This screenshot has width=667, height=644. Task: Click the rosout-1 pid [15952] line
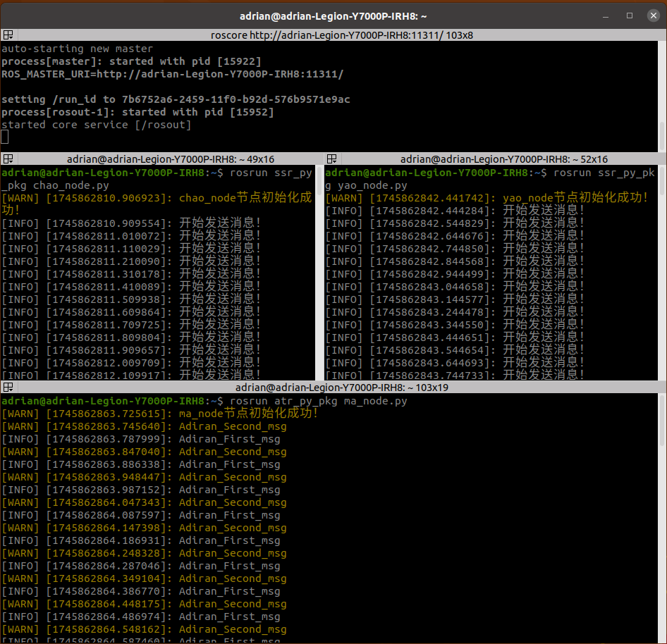(137, 112)
